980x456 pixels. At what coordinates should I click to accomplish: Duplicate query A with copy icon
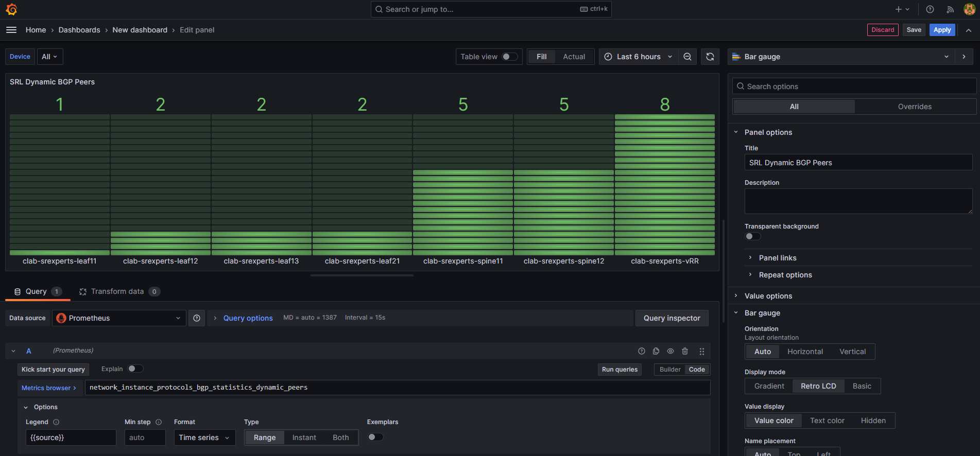pos(656,351)
